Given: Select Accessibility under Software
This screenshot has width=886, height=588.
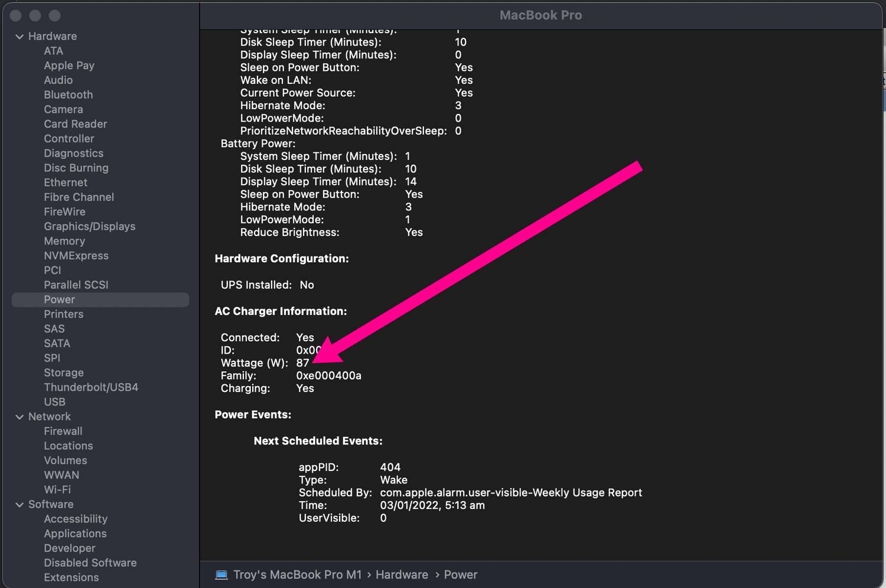Looking at the screenshot, I should pyautogui.click(x=76, y=520).
